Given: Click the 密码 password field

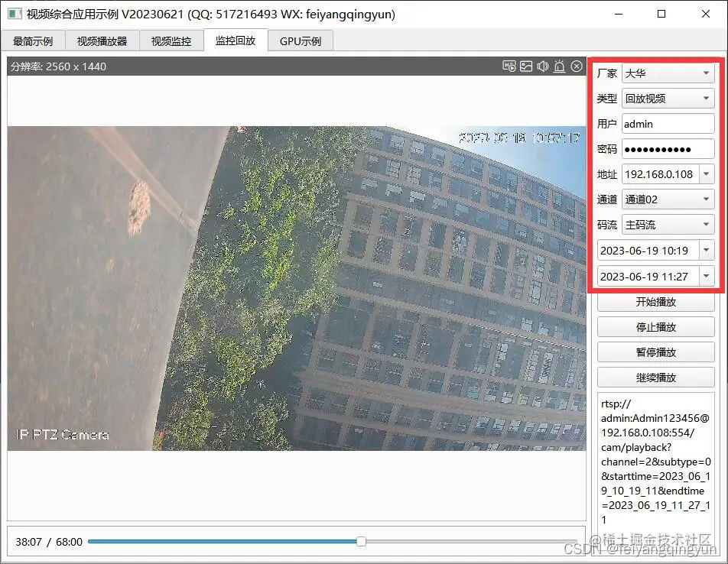Looking at the screenshot, I should [x=668, y=149].
